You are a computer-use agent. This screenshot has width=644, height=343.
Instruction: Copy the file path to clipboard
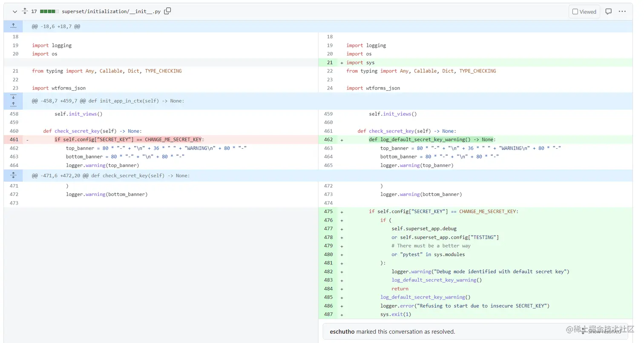(x=167, y=11)
